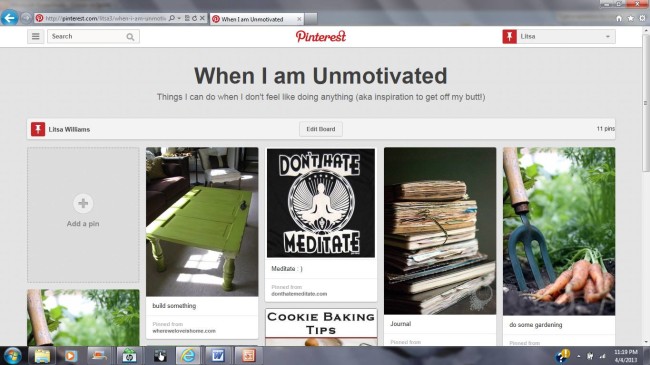Open the Pinterest hamburger menu icon
Image resolution: width=650 pixels, height=365 pixels.
tap(36, 36)
